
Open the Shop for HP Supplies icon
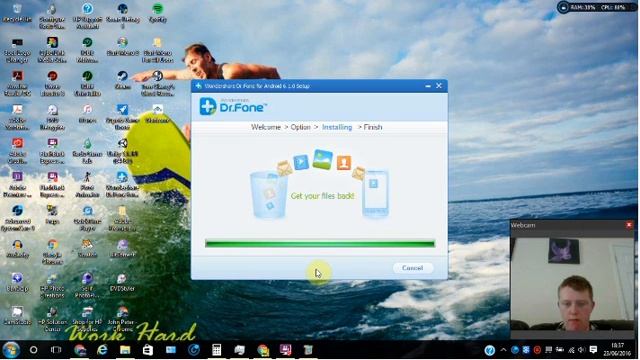tap(87, 319)
